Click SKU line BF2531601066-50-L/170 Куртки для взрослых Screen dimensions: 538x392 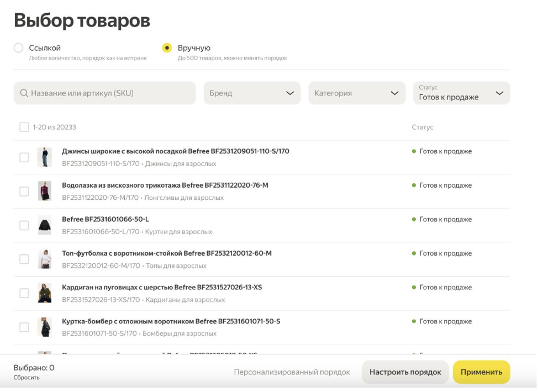pyautogui.click(x=137, y=231)
